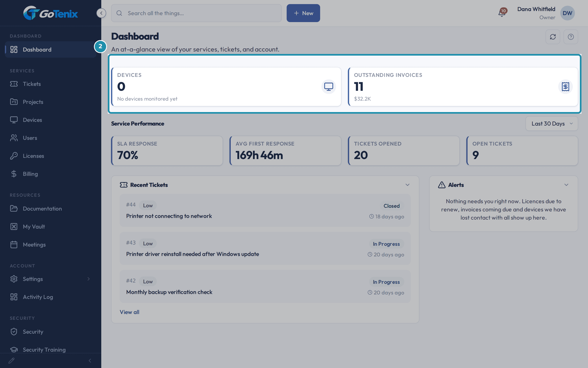Open Documentation in Resources
Viewport: 588px width, 368px height.
(51, 209)
